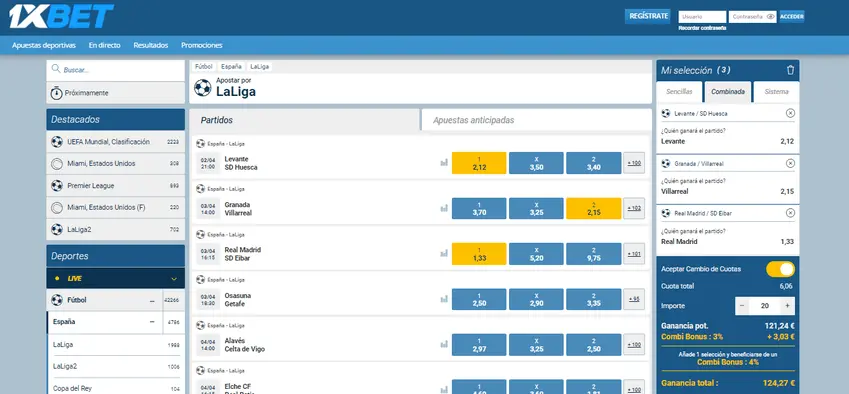The image size is (849, 394).
Task: Select Osasuna win odds 2,50
Action: click(x=479, y=299)
